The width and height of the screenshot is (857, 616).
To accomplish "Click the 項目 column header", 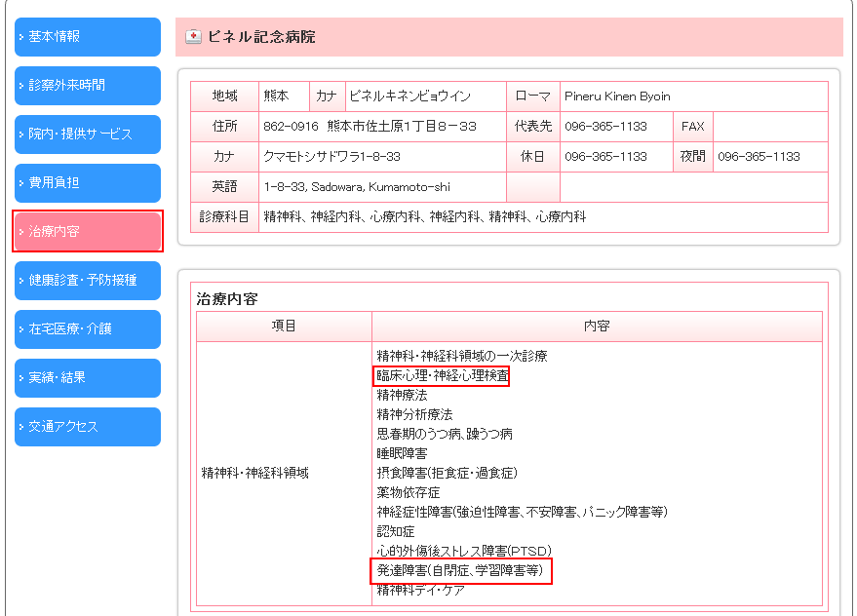I will pos(284,327).
